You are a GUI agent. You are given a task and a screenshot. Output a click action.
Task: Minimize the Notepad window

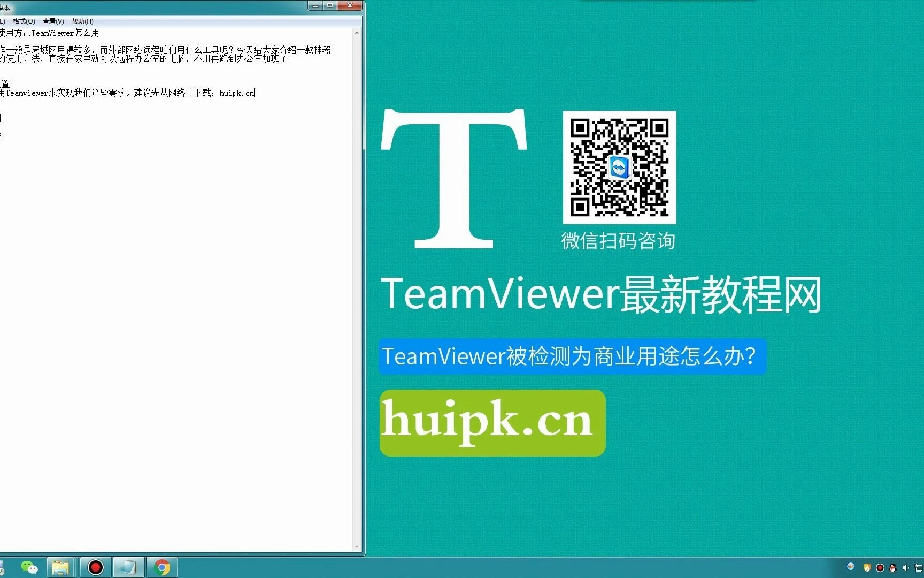(315, 6)
